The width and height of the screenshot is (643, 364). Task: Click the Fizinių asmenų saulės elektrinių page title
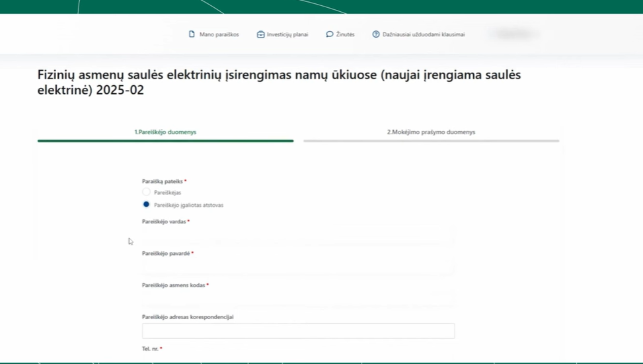[279, 82]
